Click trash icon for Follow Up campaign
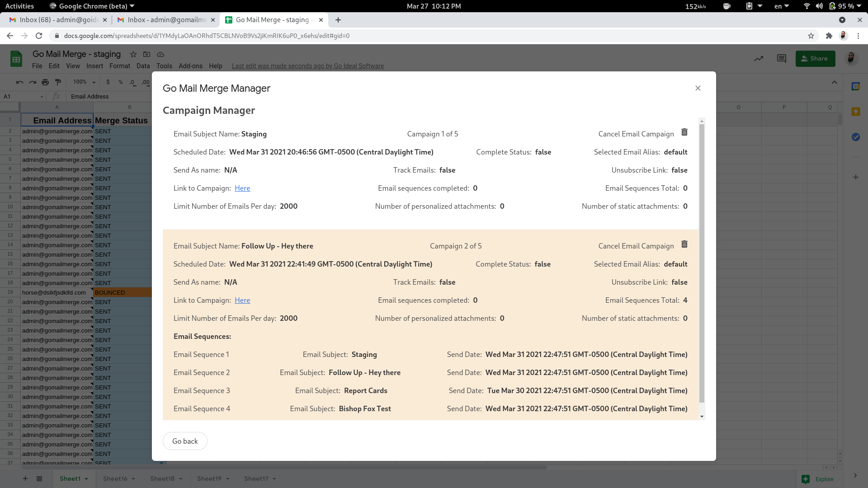Screen dimensions: 868x488 click(x=684, y=244)
